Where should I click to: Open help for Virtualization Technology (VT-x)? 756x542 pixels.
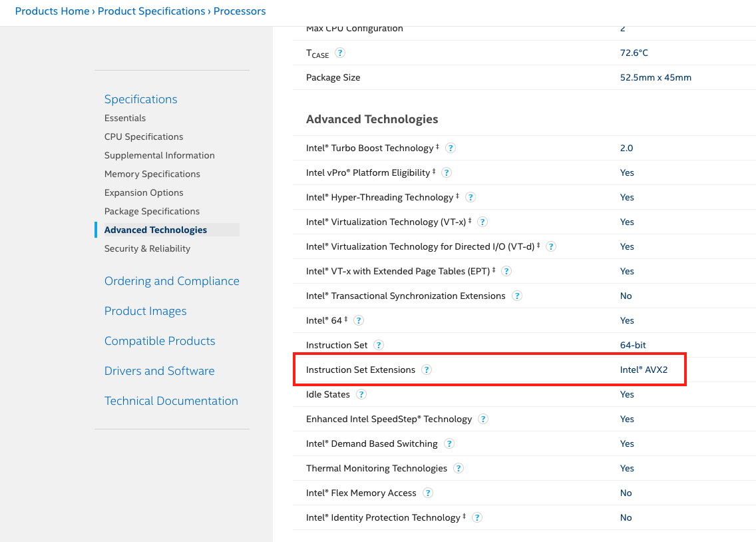click(x=482, y=222)
